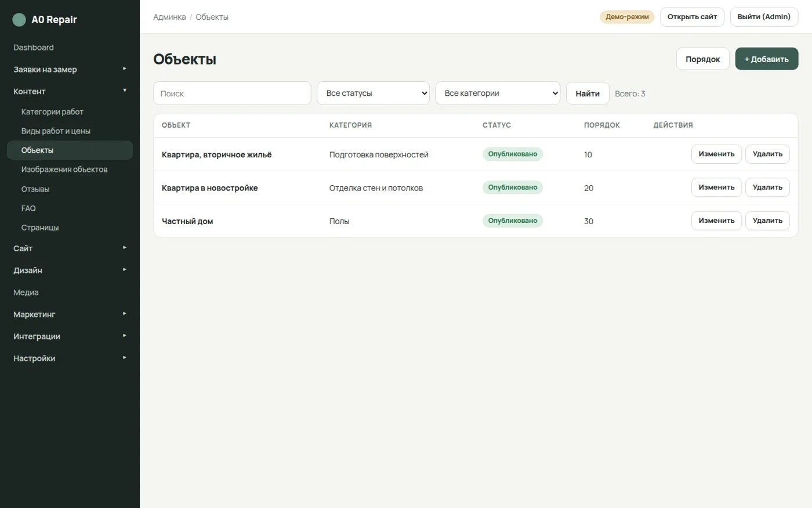Open the Все категории dropdown
This screenshot has height=508, width=812.
[x=498, y=93]
